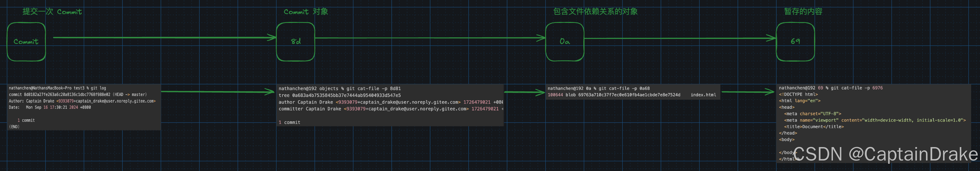This screenshot has height=171, width=980.
Task: Select the rounded box labeled Commit
Action: click(x=26, y=42)
